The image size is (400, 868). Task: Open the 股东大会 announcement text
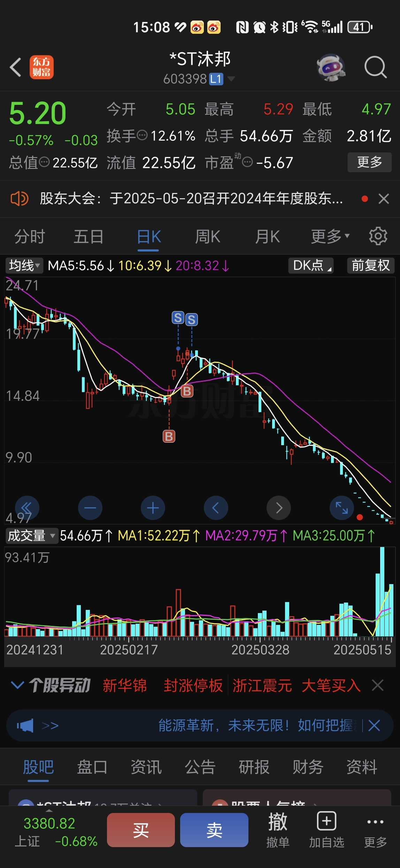coord(191,199)
